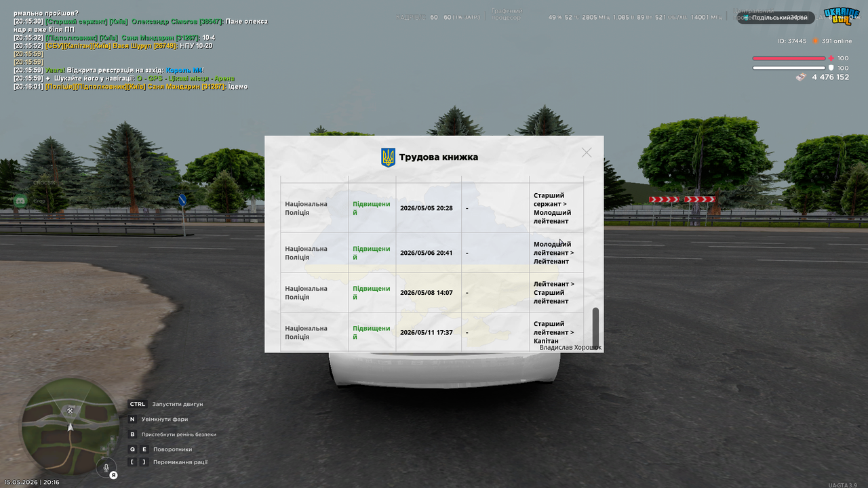This screenshot has height=488, width=868.
Task: Click the white armor shield icon
Action: [x=831, y=68]
